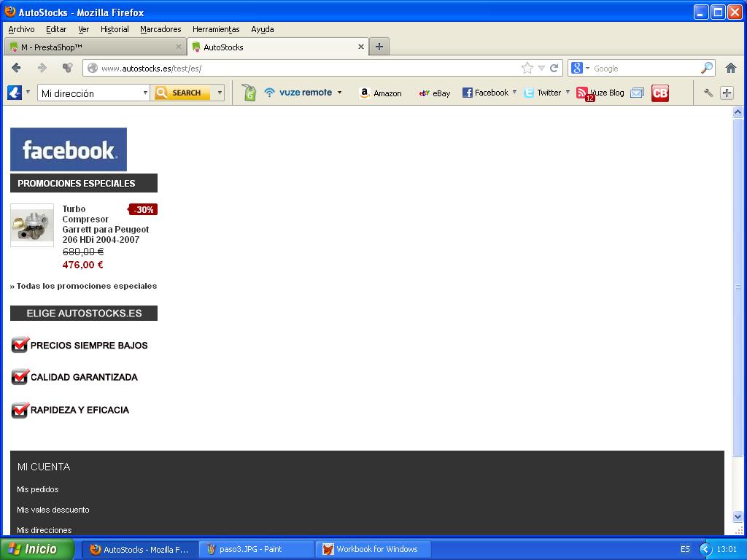This screenshot has width=747, height=560.
Task: Open the Ver menu
Action: [83, 29]
